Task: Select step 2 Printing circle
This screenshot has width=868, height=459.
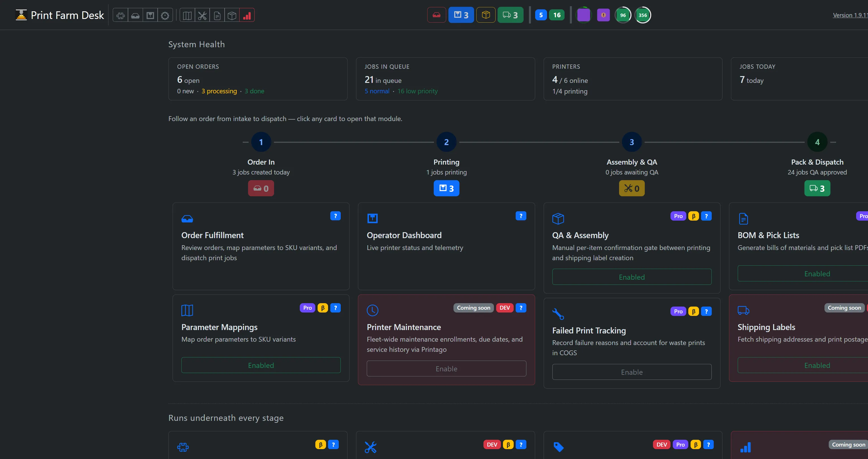Action: click(x=446, y=142)
